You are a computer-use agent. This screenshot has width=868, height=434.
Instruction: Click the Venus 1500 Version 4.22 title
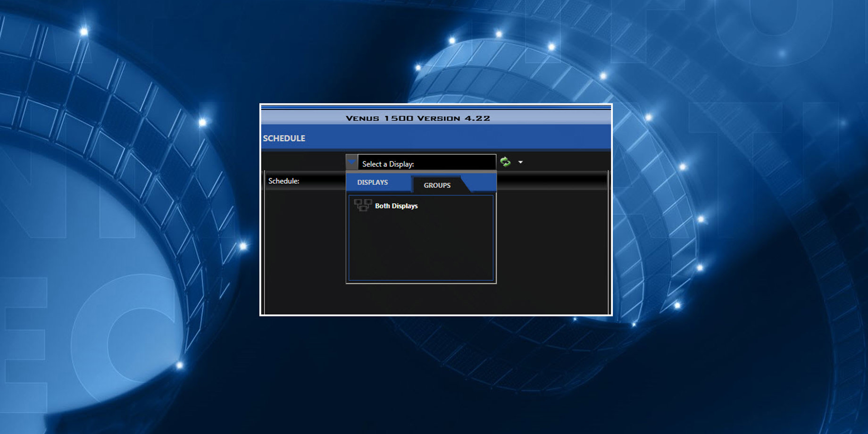(x=417, y=118)
